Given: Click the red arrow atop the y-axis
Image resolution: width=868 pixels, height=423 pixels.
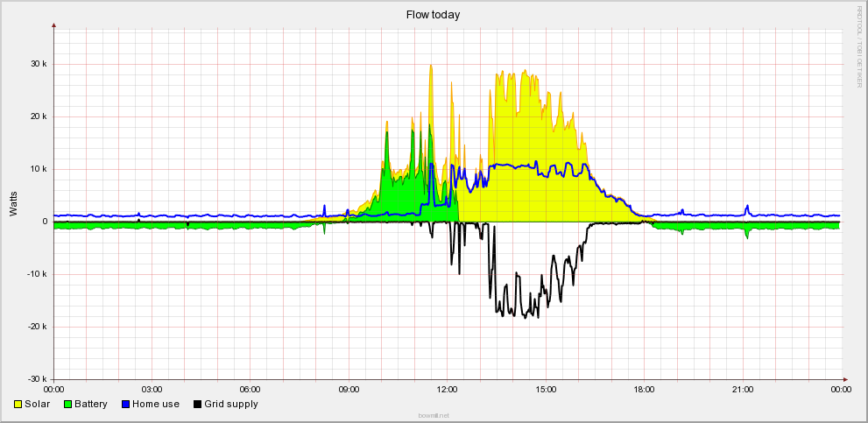Looking at the screenshot, I should click(x=54, y=25).
